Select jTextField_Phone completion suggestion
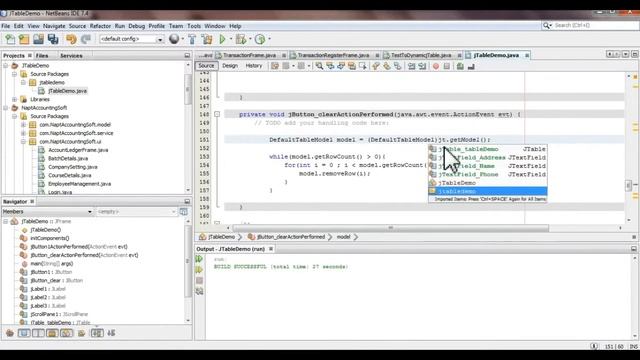 point(487,174)
